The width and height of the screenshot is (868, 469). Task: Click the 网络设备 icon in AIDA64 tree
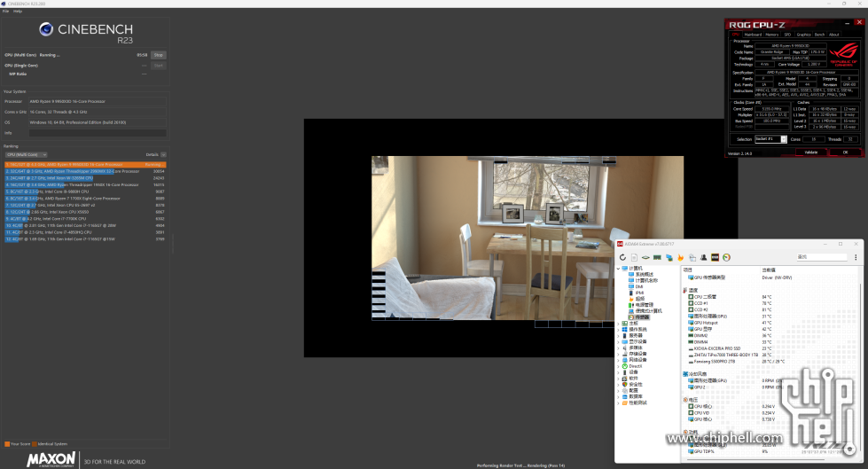(x=624, y=360)
